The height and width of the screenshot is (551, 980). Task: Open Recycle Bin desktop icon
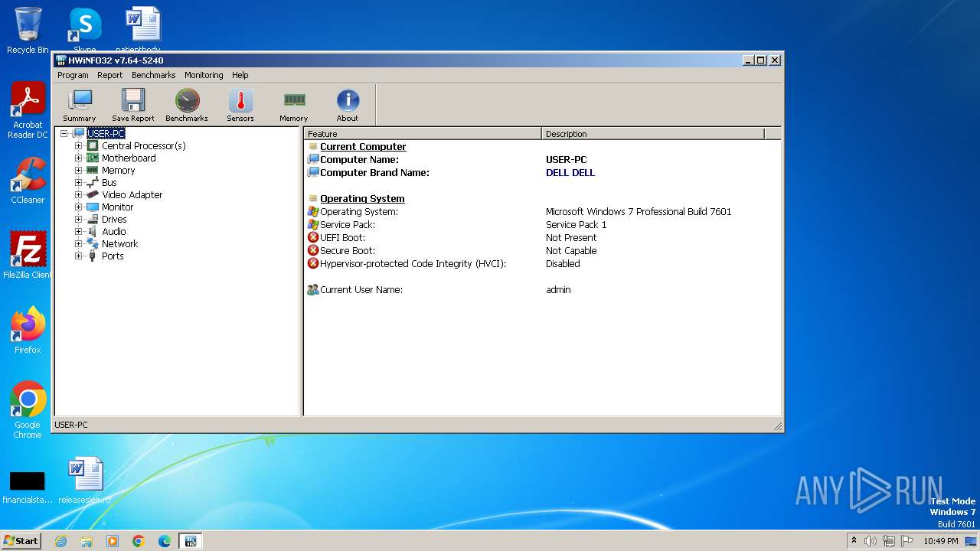pos(28,31)
